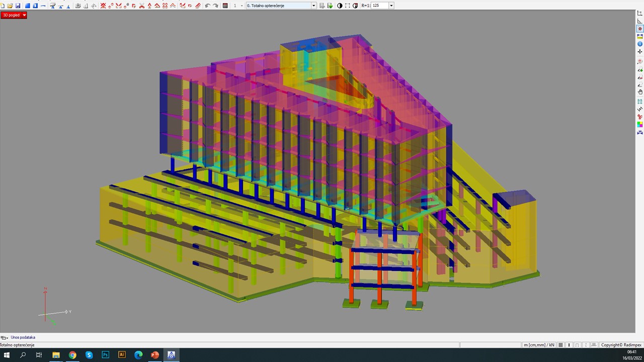Click the m [cm,mm] / kN units button
The width and height of the screenshot is (644, 362).
tap(539, 345)
